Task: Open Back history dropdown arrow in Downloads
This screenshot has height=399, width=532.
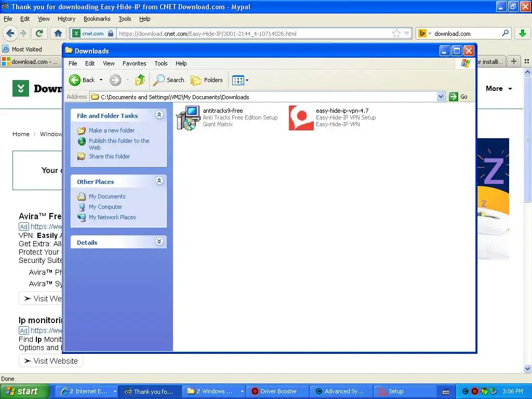Action: pyautogui.click(x=101, y=80)
